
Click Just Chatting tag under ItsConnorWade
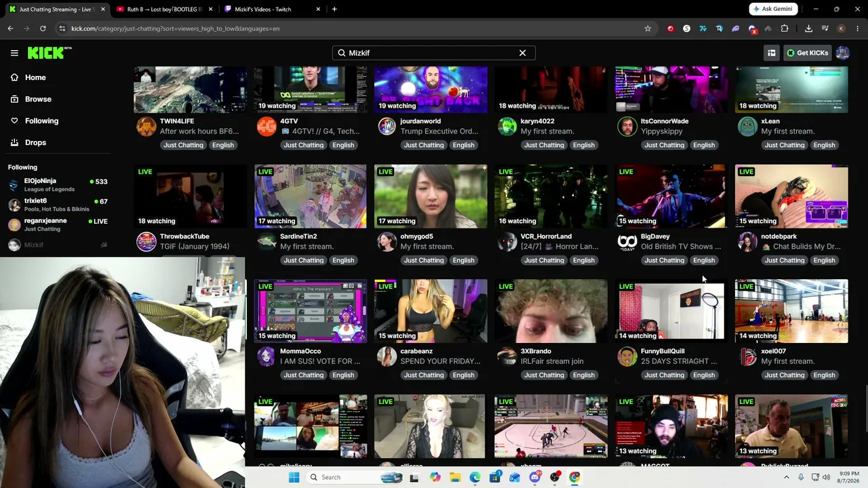[664, 145]
